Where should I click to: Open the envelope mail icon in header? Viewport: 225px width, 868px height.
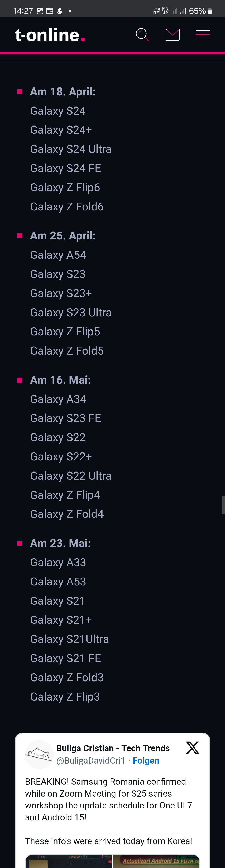tap(172, 34)
